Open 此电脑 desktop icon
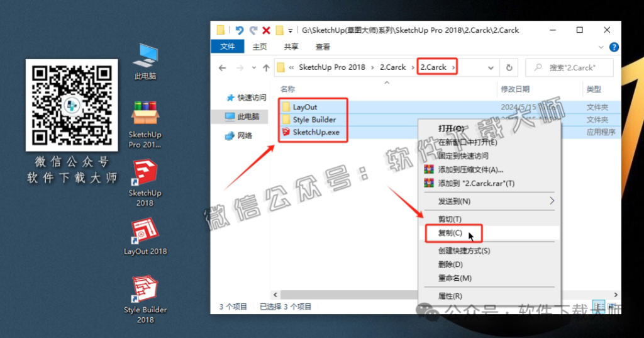 (x=145, y=61)
